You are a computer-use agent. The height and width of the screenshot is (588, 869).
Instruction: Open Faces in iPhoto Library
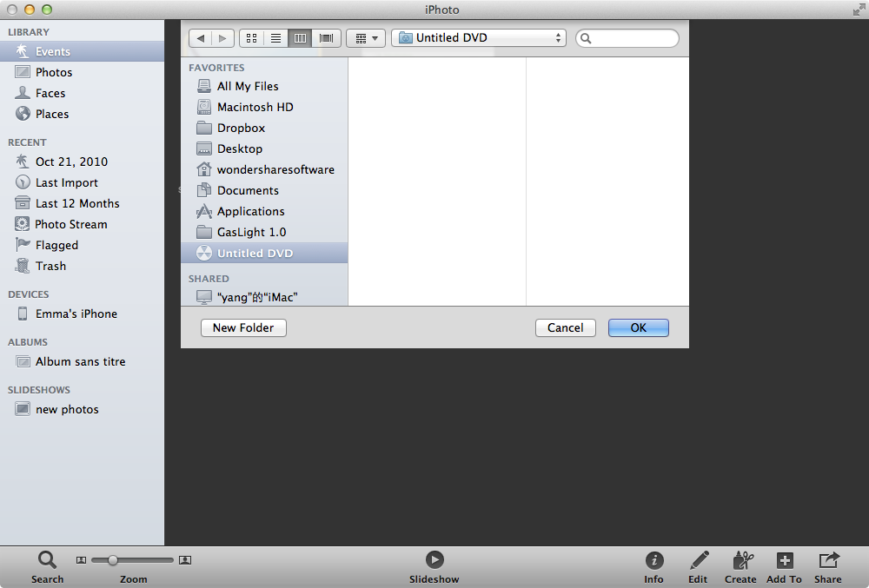(82, 93)
